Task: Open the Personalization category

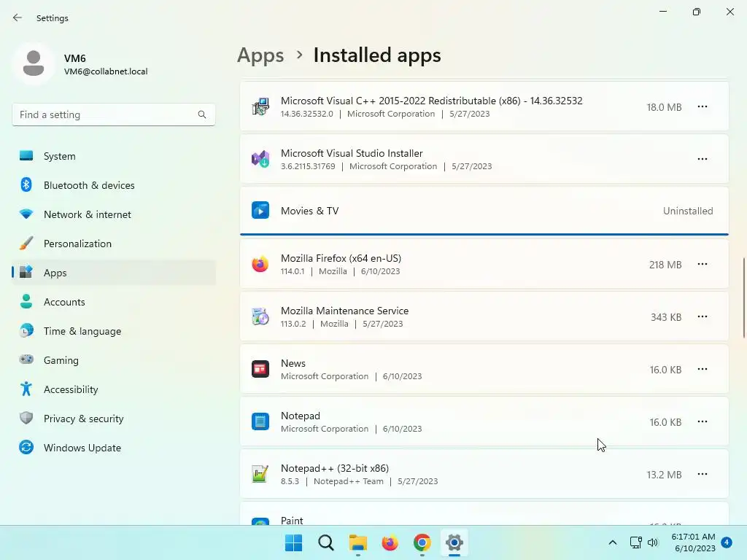Action: (113, 244)
